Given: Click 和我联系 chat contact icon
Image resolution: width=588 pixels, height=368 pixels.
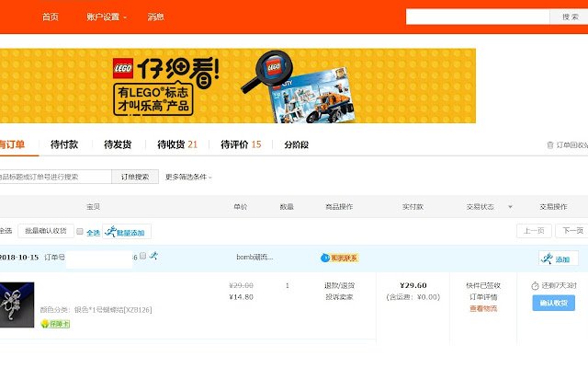Looking at the screenshot, I should pyautogui.click(x=340, y=258).
